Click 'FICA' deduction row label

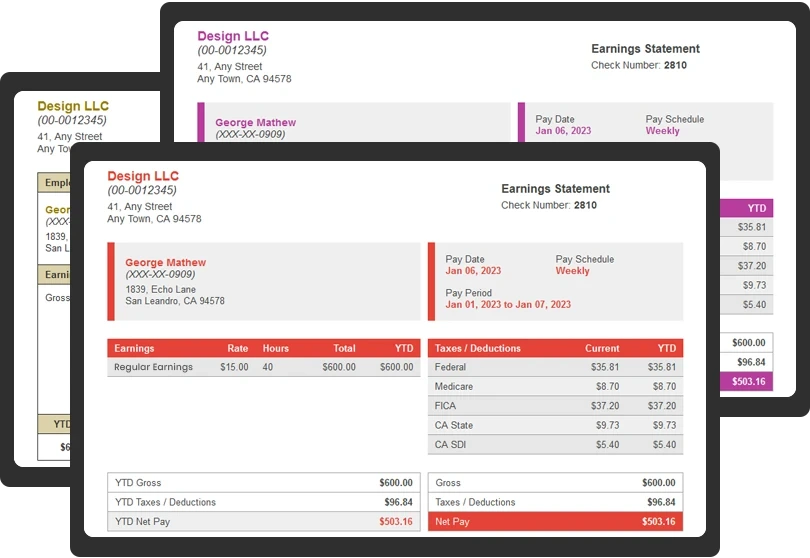(445, 406)
